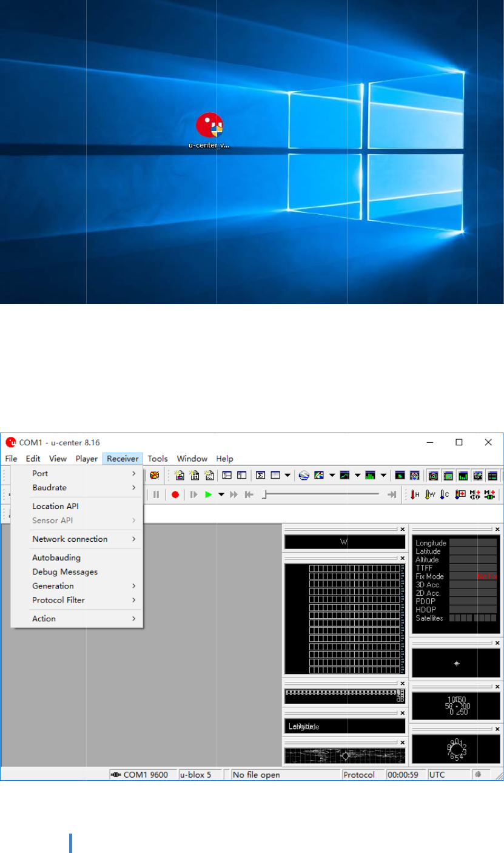Viewport: 504px width, 853px height.
Task: Click the player position slider handle
Action: click(264, 494)
